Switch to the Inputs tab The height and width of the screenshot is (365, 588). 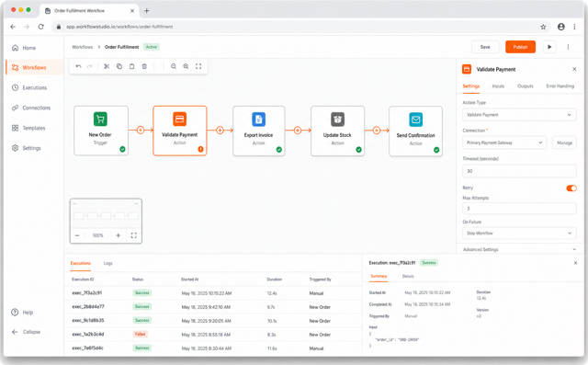(x=498, y=86)
